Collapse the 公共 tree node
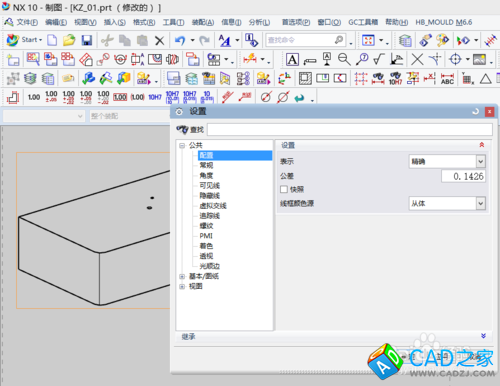The image size is (500, 386). coord(182,145)
